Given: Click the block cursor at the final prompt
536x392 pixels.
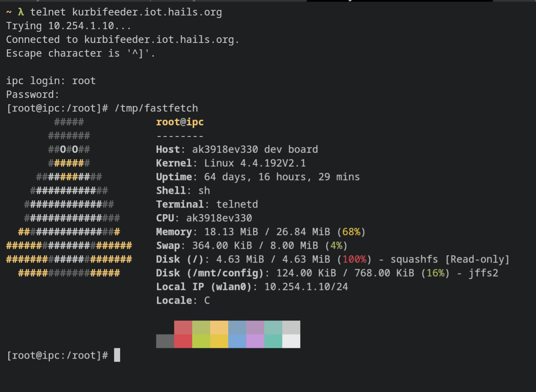Looking at the screenshot, I should coord(117,355).
